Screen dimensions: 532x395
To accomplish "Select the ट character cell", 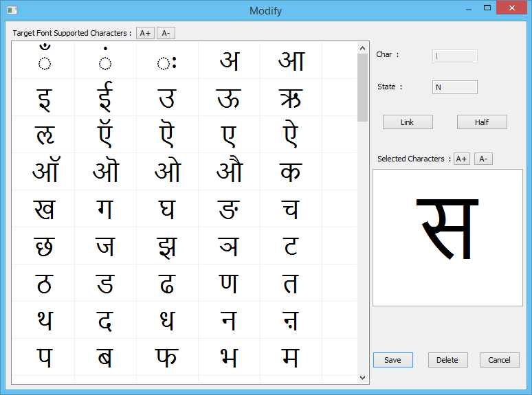I will (291, 245).
